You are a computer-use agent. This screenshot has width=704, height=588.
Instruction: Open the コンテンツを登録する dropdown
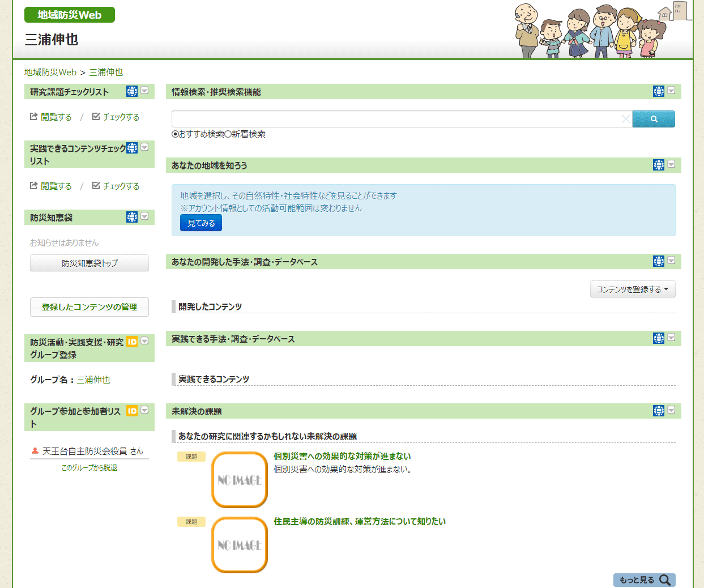(632, 289)
